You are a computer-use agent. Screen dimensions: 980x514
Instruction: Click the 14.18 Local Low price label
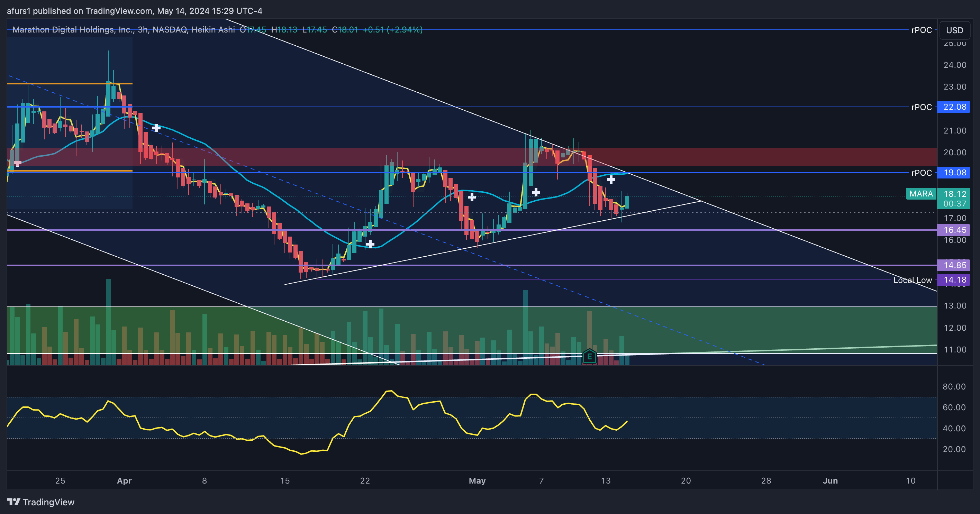pyautogui.click(x=954, y=280)
